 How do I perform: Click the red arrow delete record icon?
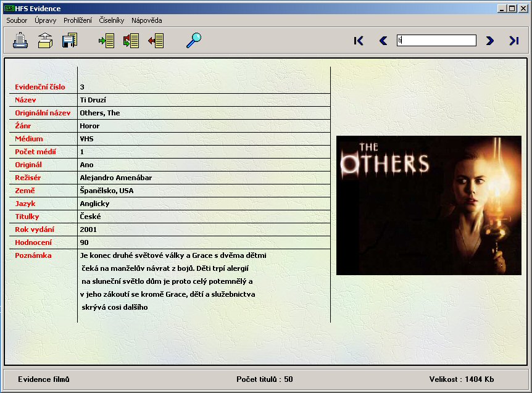pos(156,41)
